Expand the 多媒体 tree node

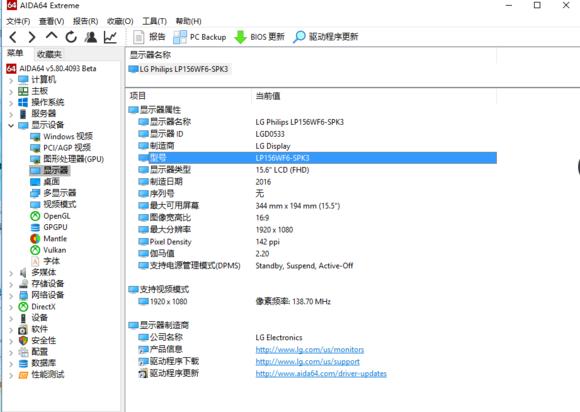tap(11, 273)
